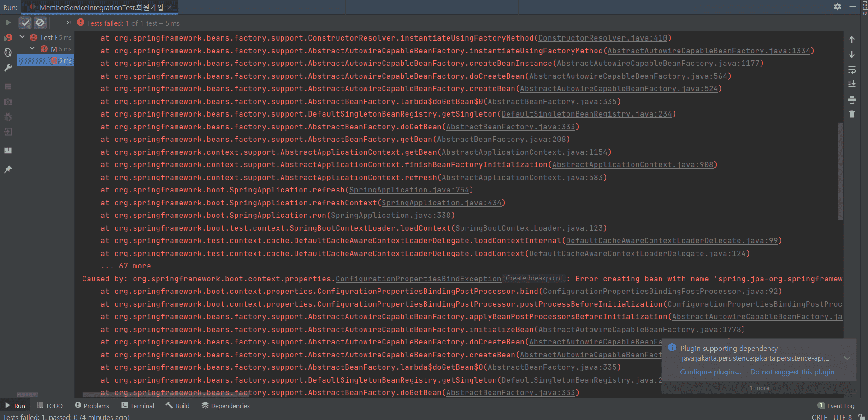Click the exit icon in the run sidebar
This screenshot has height=420, width=868.
[8, 132]
